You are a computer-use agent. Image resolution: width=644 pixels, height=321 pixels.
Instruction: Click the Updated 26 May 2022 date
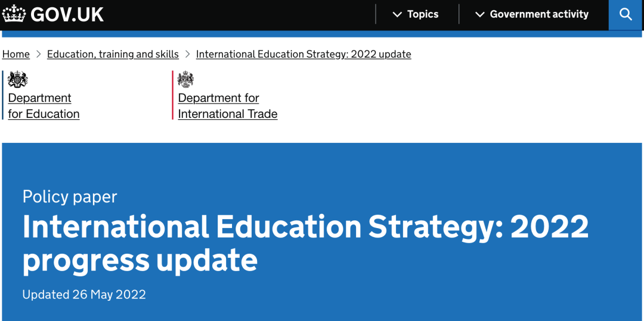pos(84,294)
